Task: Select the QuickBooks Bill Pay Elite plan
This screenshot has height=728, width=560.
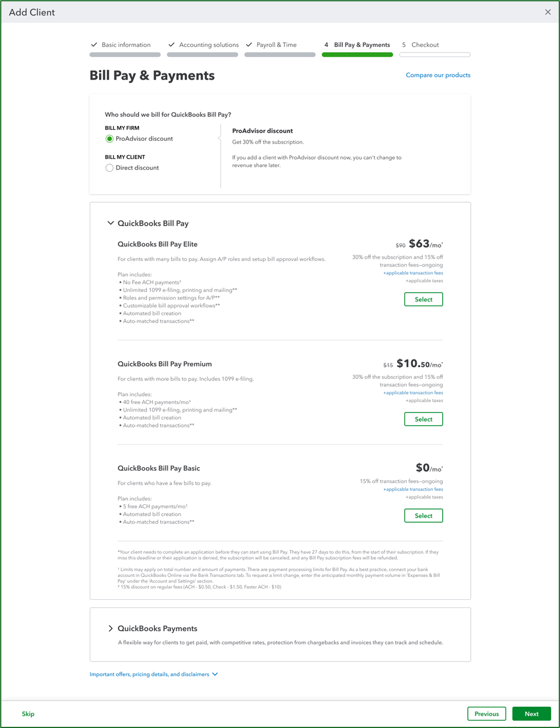Action: click(x=423, y=299)
